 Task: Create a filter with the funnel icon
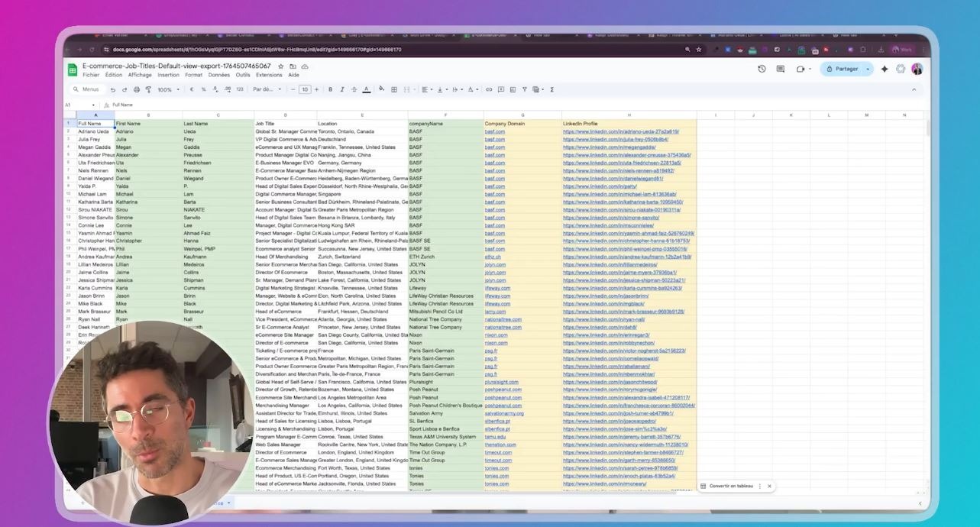(525, 89)
